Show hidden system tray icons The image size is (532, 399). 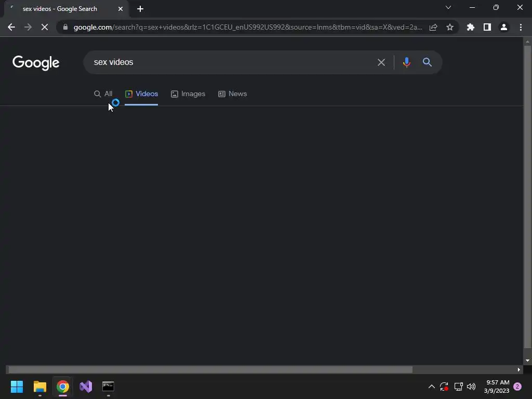point(432,387)
